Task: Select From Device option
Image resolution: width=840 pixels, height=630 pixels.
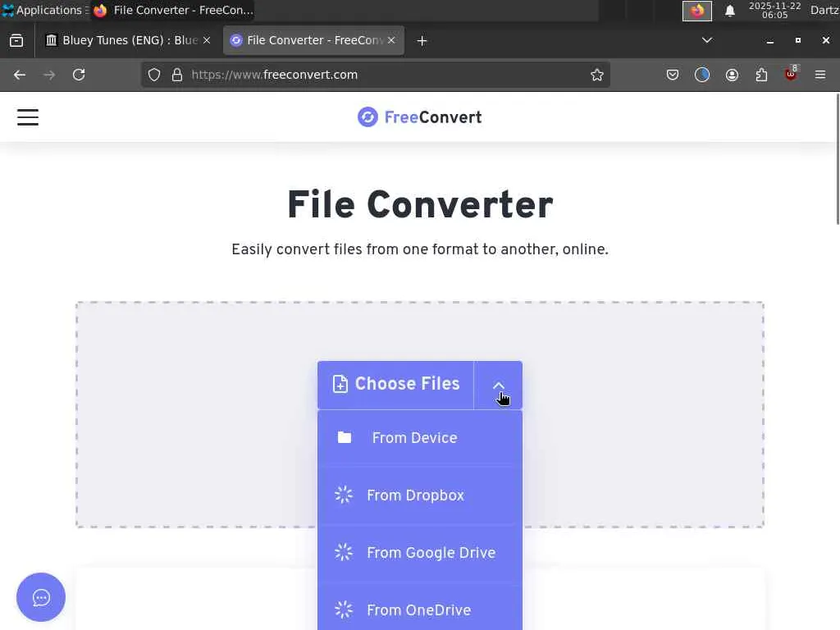Action: (x=420, y=438)
